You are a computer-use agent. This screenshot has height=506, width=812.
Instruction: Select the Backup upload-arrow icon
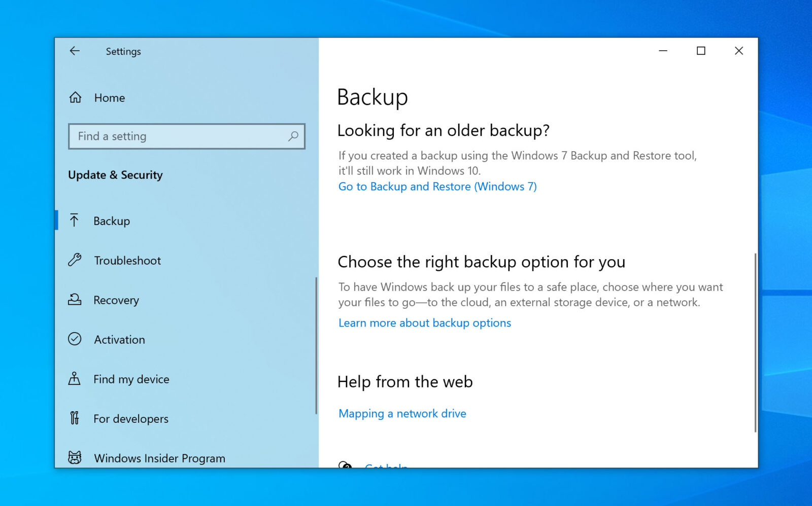75,220
